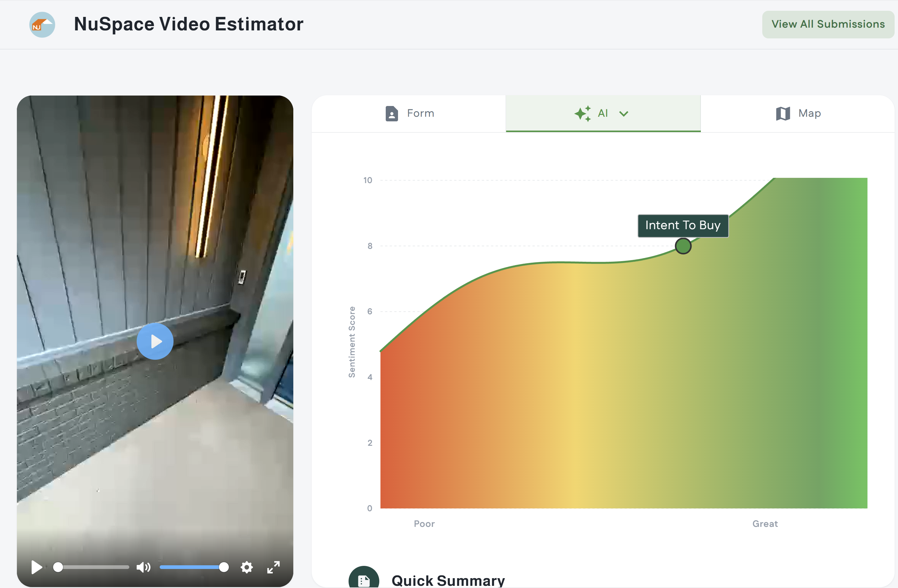Click the Intent To Buy chart marker
This screenshot has width=898, height=588.
click(683, 246)
